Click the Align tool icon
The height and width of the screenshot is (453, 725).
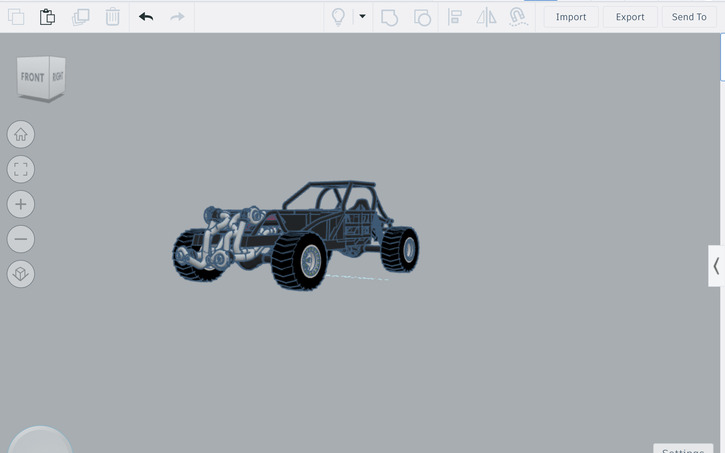click(455, 17)
